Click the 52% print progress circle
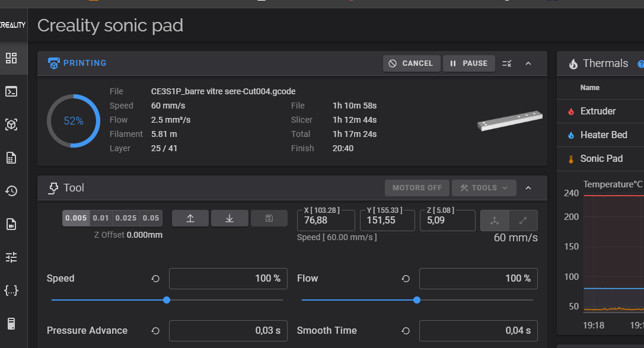This screenshot has height=348, width=644. 74,121
